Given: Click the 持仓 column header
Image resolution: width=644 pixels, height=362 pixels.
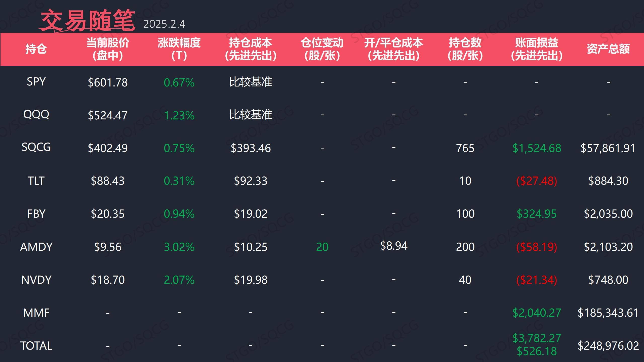Looking at the screenshot, I should point(36,49).
